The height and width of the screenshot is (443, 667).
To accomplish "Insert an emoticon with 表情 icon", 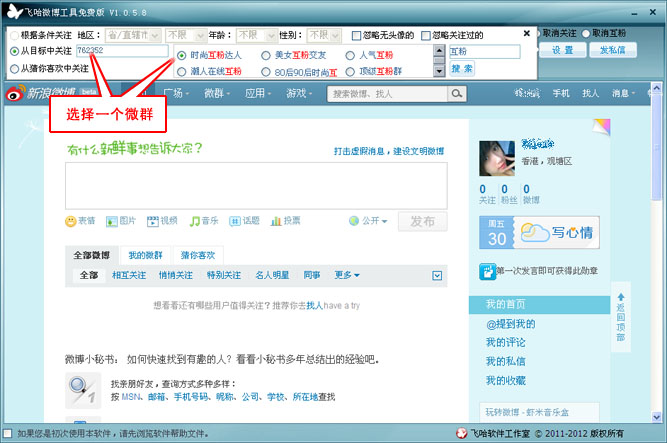I will [71, 221].
